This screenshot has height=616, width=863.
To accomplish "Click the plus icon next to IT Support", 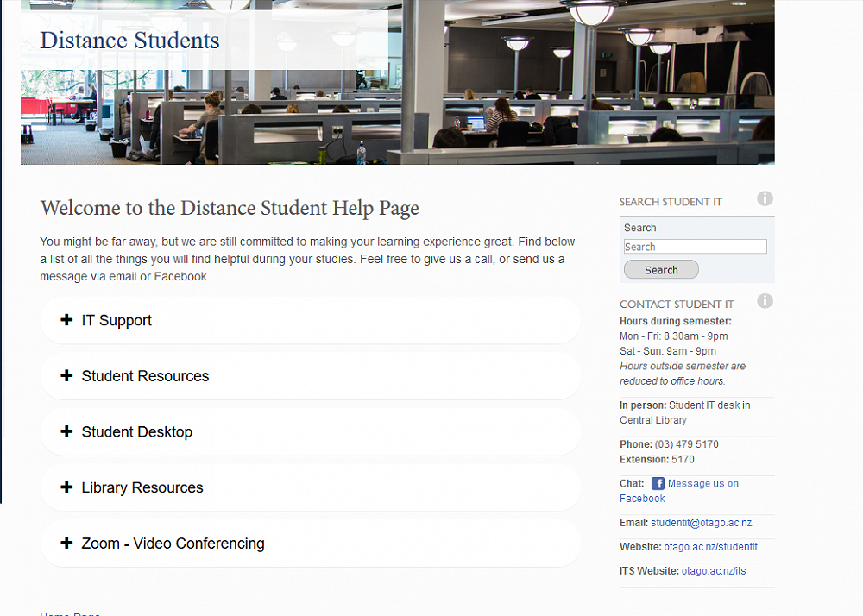I will click(x=66, y=320).
